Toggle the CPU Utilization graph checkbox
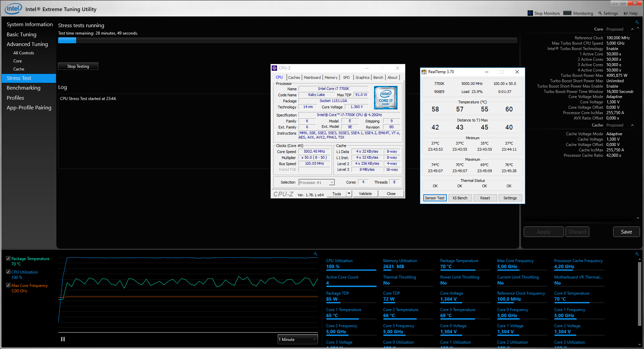644x349 pixels. coord(8,272)
